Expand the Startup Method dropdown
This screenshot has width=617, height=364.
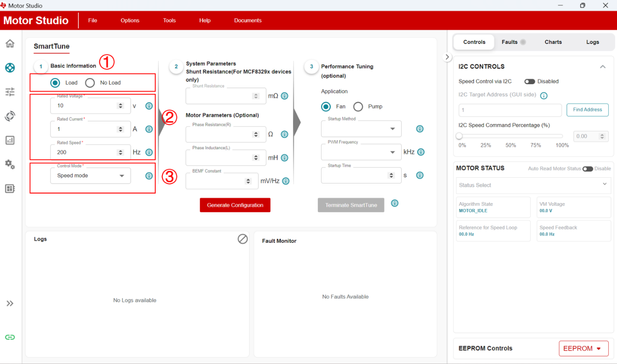click(x=361, y=129)
